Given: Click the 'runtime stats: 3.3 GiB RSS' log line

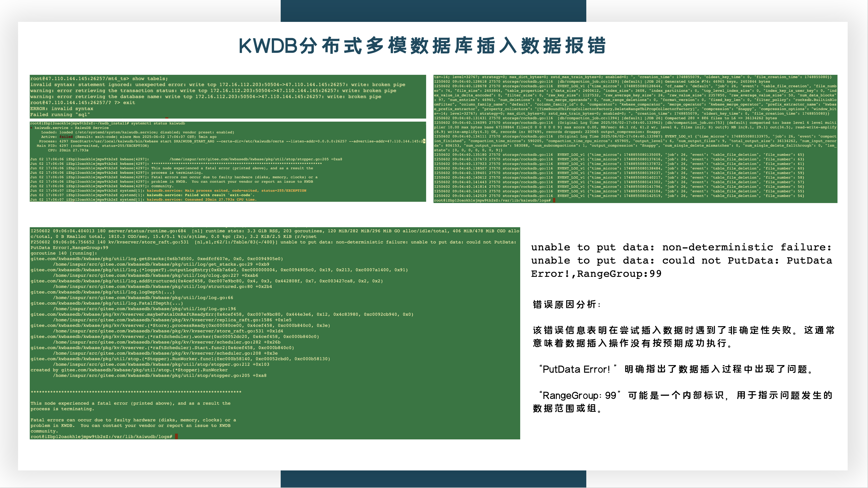Looking at the screenshot, I should (275, 234).
